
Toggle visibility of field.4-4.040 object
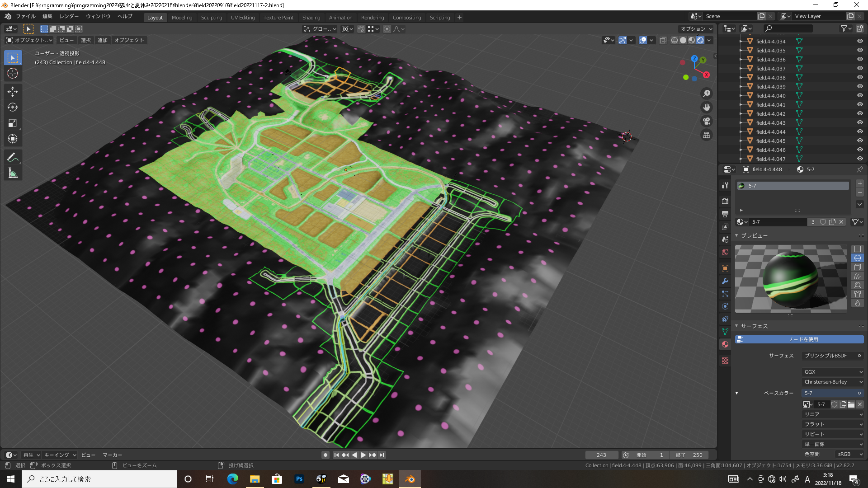[859, 95]
